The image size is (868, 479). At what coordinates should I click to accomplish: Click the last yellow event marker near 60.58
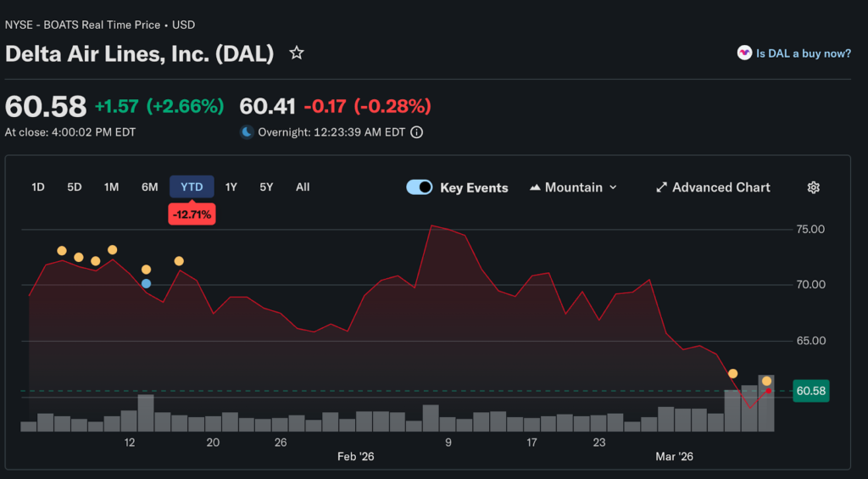pyautogui.click(x=766, y=381)
